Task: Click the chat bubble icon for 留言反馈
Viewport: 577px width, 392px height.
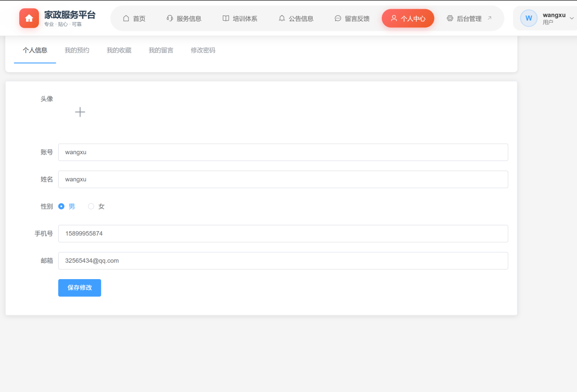Action: 338,18
